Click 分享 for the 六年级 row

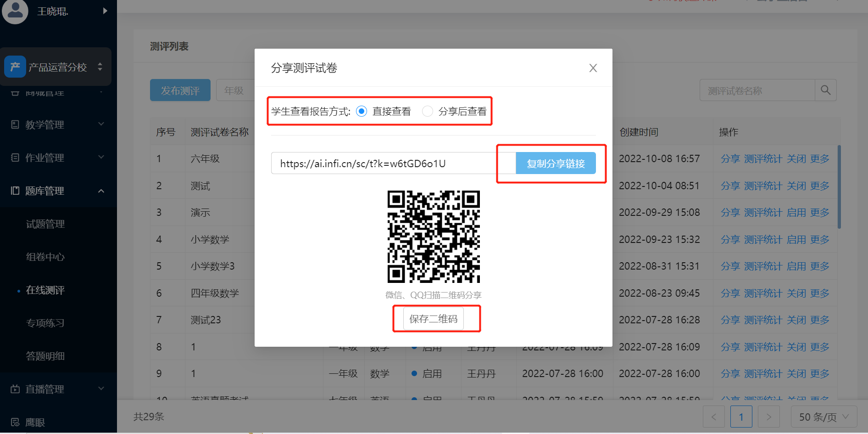click(x=730, y=158)
